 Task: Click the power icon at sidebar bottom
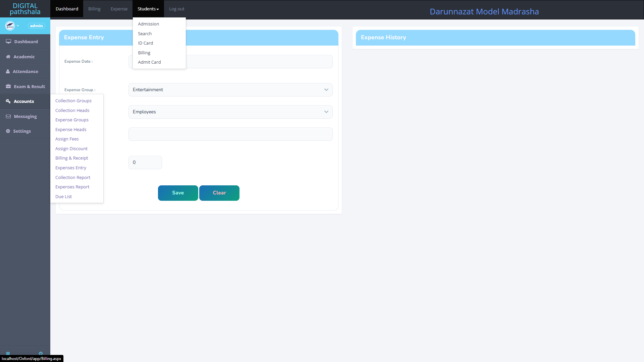[41, 353]
